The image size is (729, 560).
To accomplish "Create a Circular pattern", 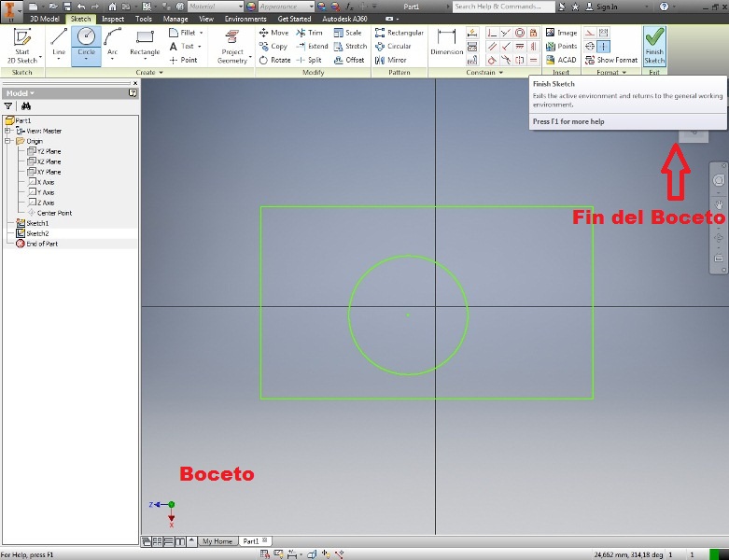I will [x=393, y=46].
